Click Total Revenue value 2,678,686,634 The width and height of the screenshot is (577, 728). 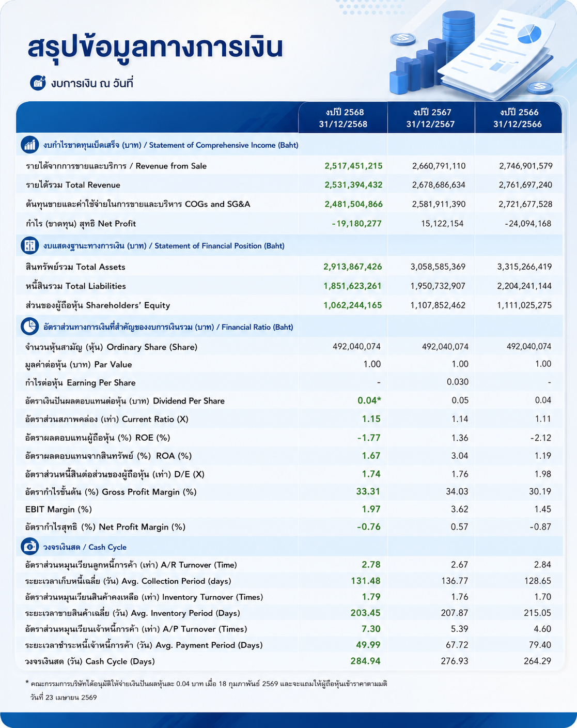439,185
